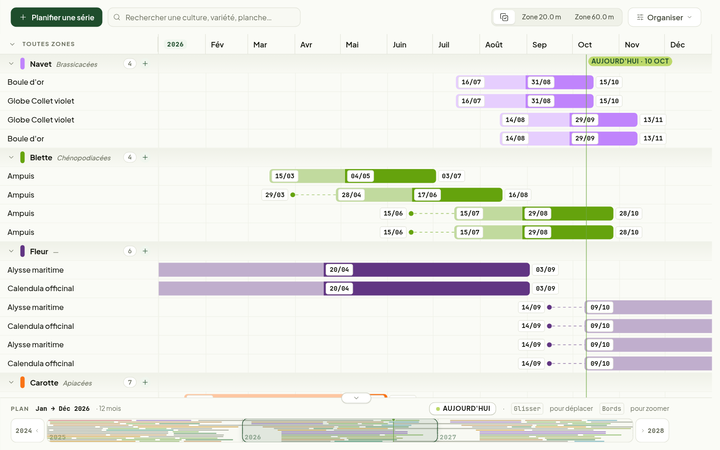Add a series to Navet with plus icon
This screenshot has height=450, width=720.
point(145,64)
